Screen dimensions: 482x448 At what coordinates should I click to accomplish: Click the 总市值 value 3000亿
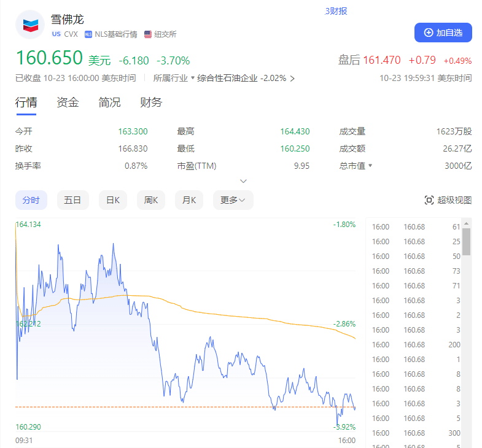point(458,166)
